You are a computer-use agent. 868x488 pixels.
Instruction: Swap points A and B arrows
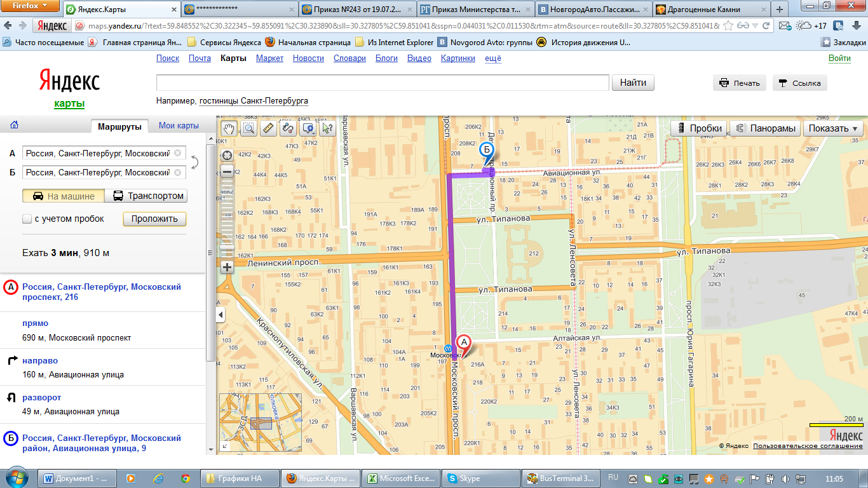coord(194,163)
